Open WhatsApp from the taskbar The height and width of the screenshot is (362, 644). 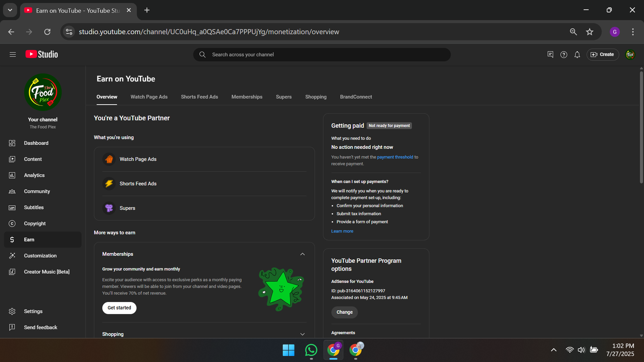(x=311, y=350)
